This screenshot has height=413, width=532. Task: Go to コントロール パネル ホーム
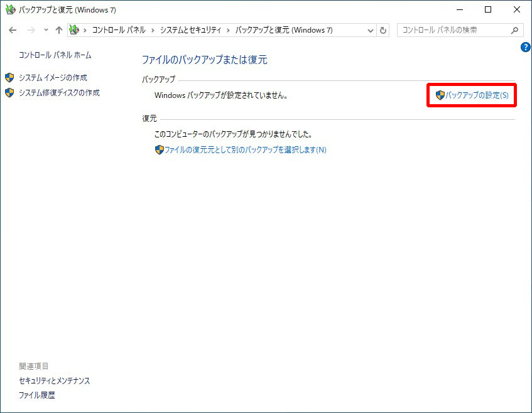pyautogui.click(x=55, y=55)
